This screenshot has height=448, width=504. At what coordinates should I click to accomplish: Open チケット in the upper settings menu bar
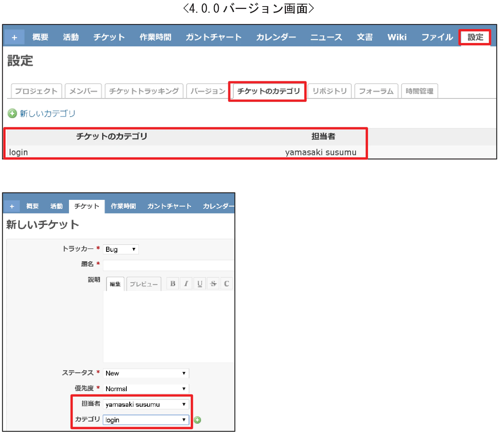coord(109,37)
